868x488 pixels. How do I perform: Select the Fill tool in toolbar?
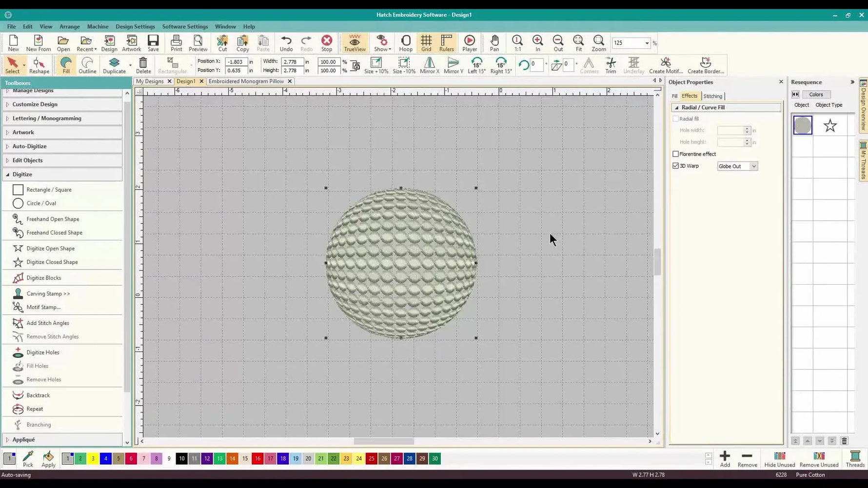66,65
